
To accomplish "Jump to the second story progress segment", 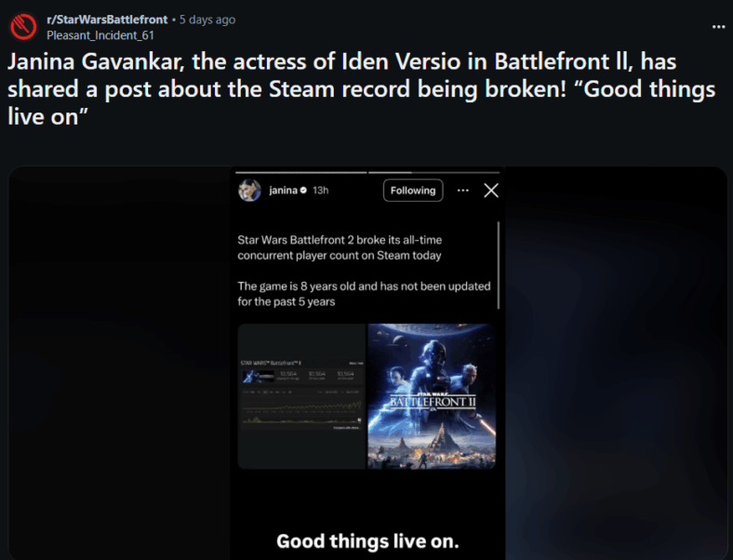I will (433, 172).
